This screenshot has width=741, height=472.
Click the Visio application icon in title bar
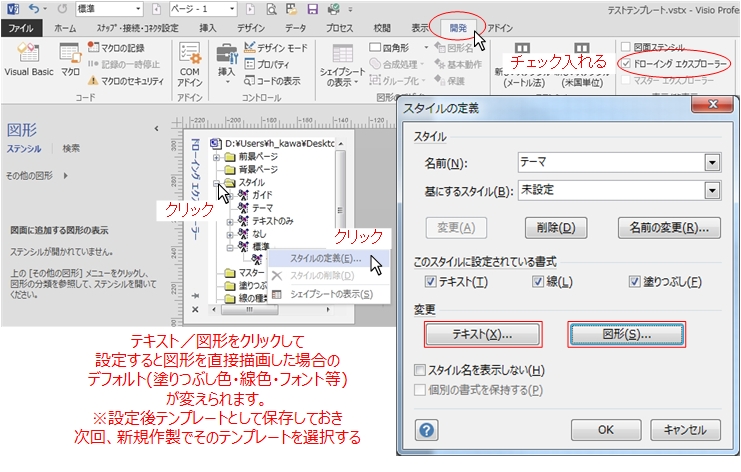coord(13,9)
